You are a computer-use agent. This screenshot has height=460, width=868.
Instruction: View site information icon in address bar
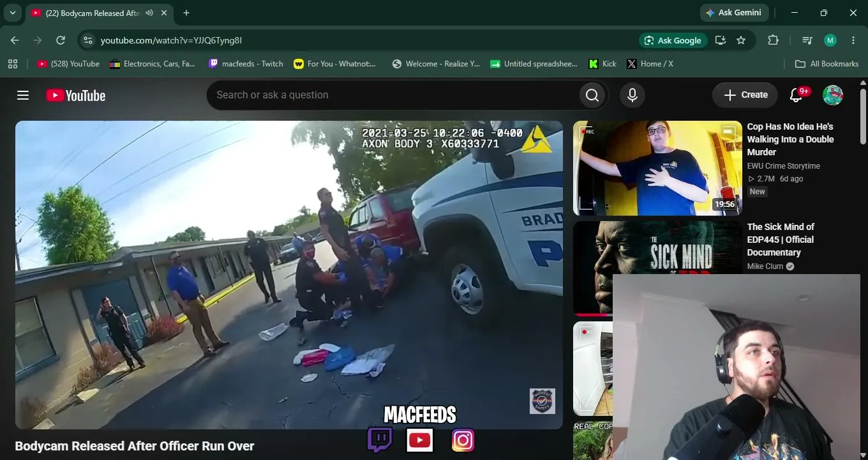88,40
